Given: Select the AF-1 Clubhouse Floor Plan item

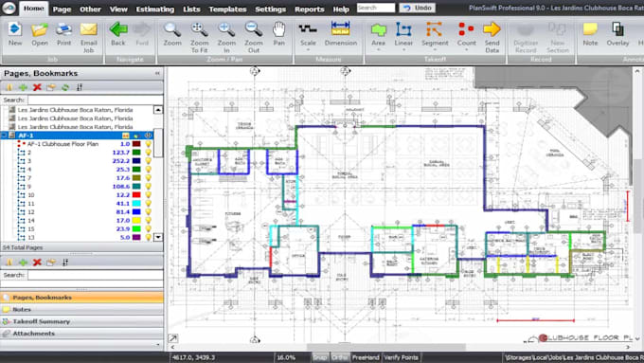Looking at the screenshot, I should pos(63,144).
